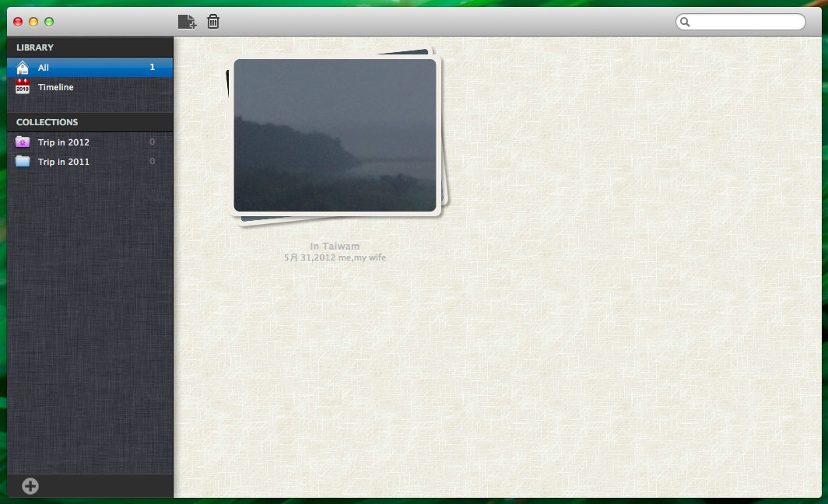Click the LIBRARY section header

pyautogui.click(x=35, y=47)
